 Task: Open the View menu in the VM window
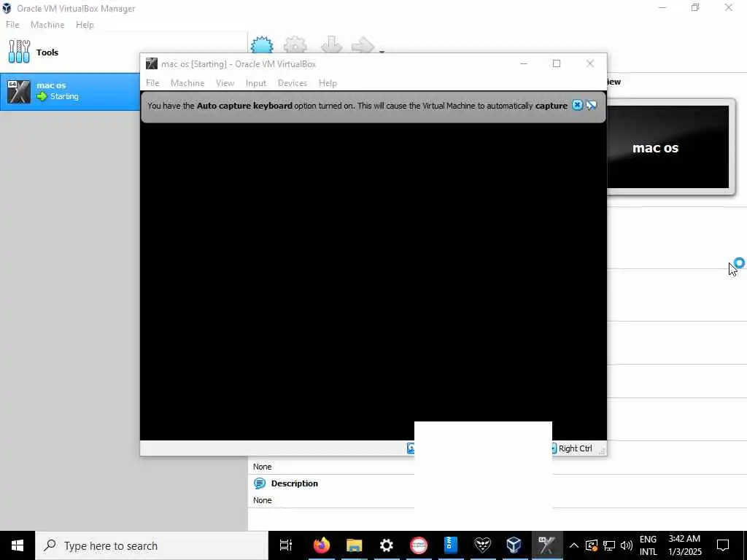point(225,83)
